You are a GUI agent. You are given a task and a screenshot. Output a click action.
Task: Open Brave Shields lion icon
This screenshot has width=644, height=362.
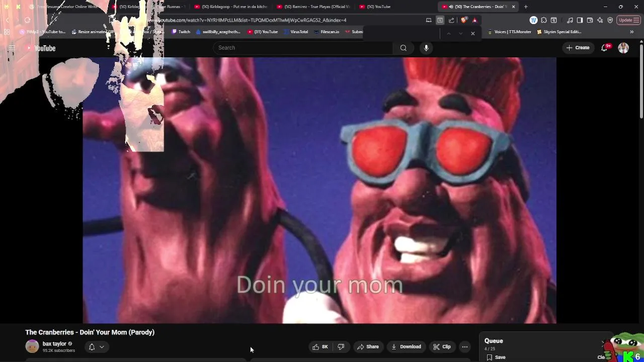pos(464,20)
